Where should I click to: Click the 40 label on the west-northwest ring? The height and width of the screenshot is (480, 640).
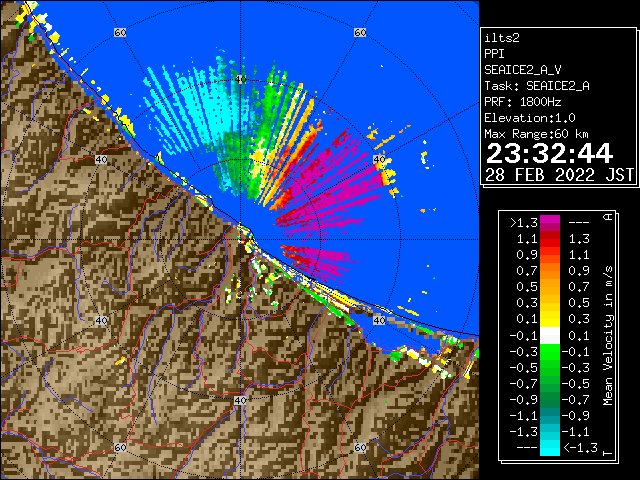pos(101,159)
